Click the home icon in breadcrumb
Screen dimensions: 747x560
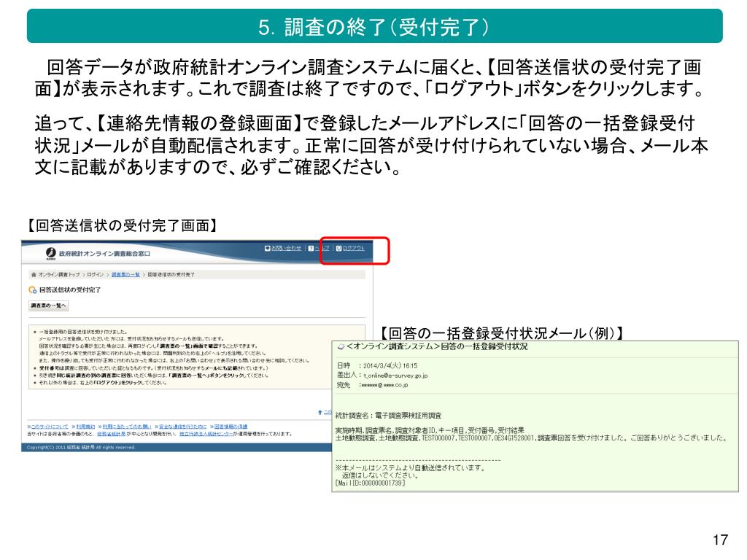tap(34, 275)
